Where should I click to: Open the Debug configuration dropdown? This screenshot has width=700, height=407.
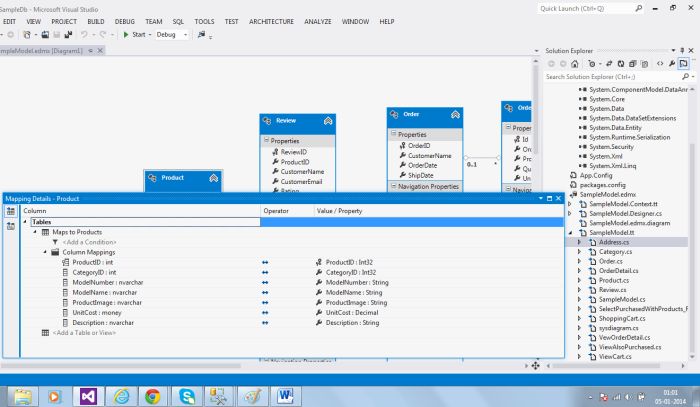[x=185, y=35]
